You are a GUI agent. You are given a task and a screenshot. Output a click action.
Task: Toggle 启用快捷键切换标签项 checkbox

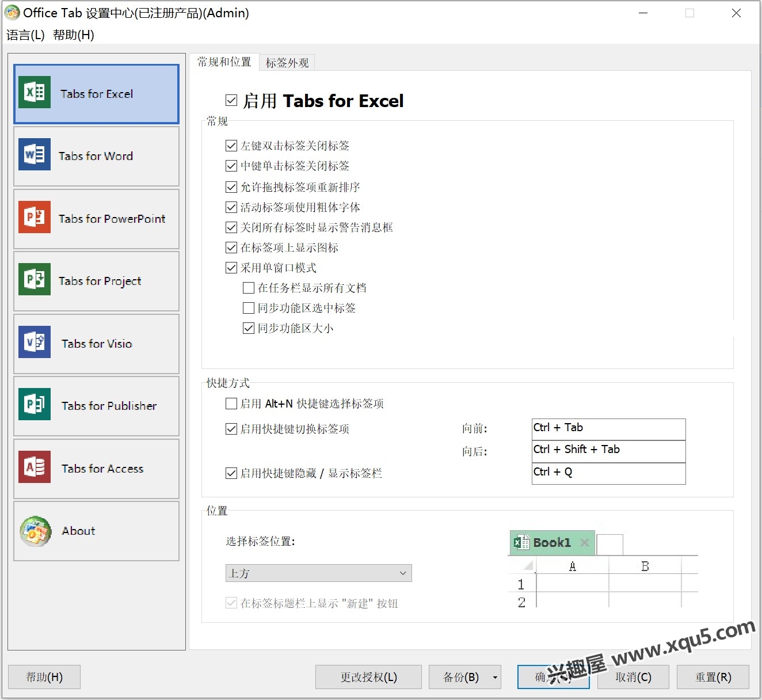(231, 429)
